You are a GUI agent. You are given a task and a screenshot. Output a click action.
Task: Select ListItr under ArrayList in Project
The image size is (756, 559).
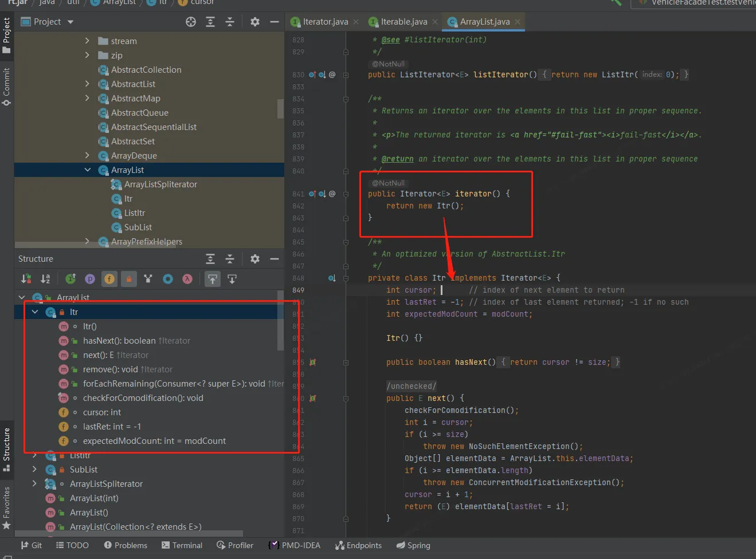click(135, 212)
